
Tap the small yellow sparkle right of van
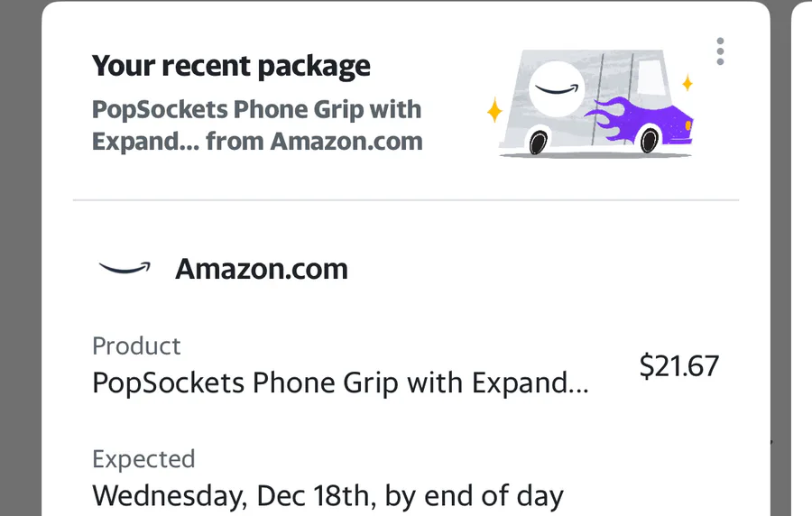pos(687,84)
